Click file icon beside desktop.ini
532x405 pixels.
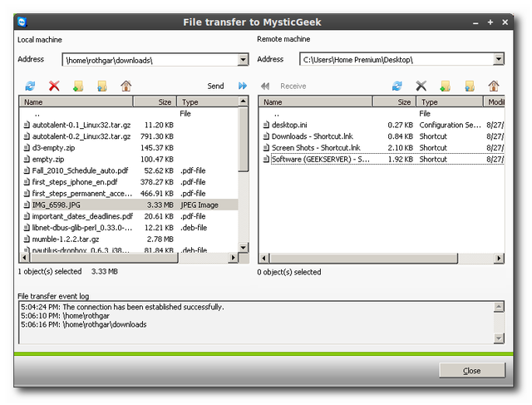pyautogui.click(x=266, y=125)
